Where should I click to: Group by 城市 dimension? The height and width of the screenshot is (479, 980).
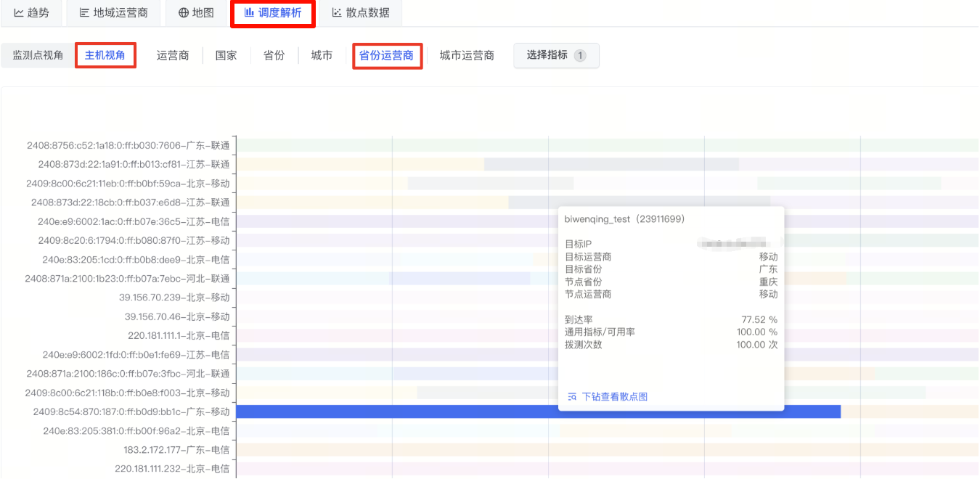point(322,55)
